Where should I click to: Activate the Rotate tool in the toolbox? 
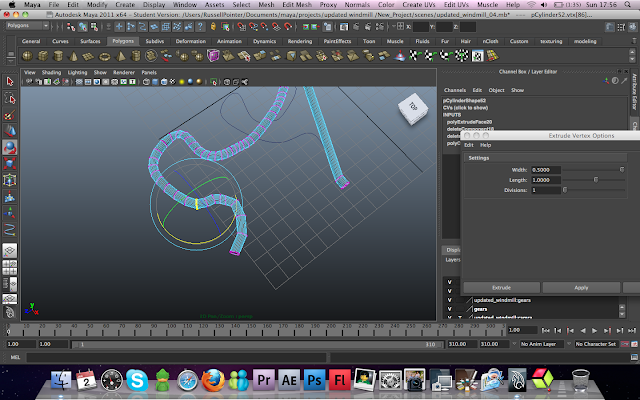click(9, 147)
